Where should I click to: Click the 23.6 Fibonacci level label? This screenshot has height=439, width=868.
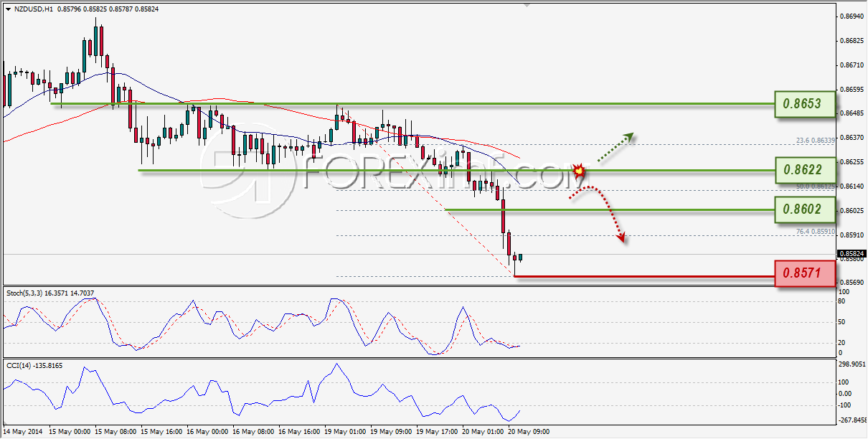(816, 141)
